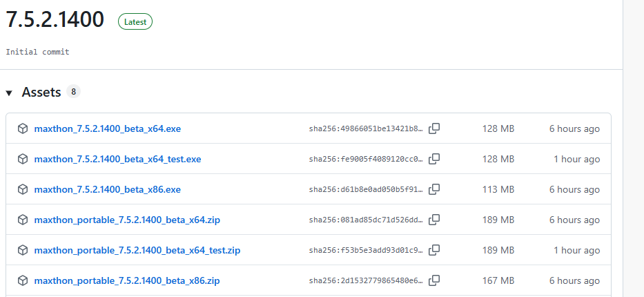
Task: Copy SHA256 hash for maxthon_7.5.2.1400_beta_x64.exe
Action: 434,128
